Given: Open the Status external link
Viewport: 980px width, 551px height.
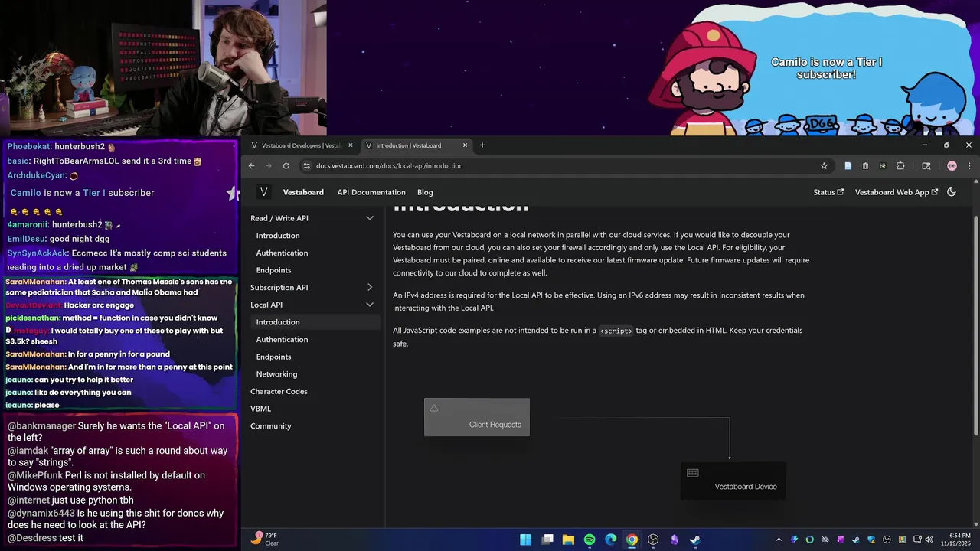Looking at the screenshot, I should point(828,192).
